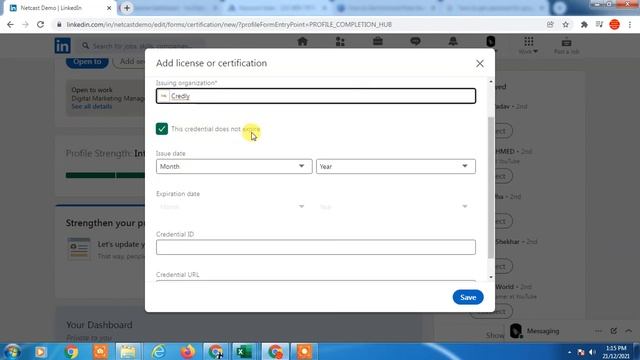Open Excel from the taskbar

click(x=244, y=351)
